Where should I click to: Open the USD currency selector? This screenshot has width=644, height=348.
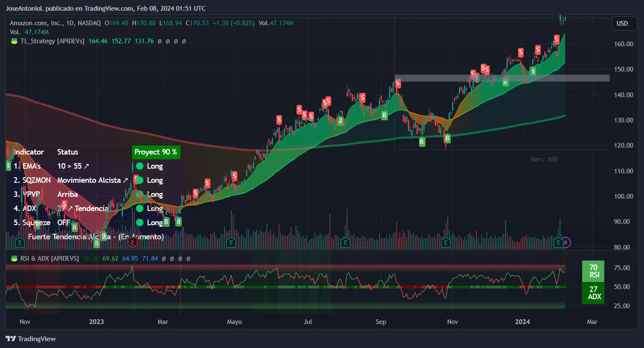pyautogui.click(x=622, y=24)
